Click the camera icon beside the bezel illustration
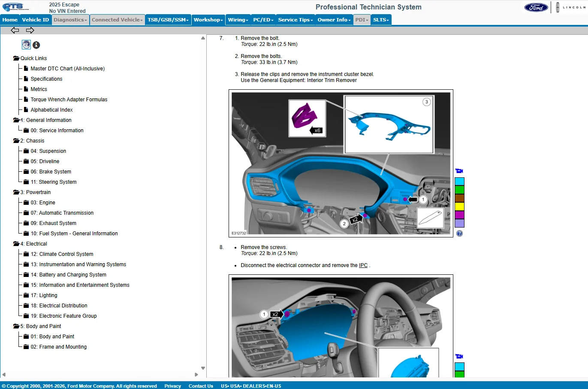This screenshot has width=588, height=389. (459, 171)
